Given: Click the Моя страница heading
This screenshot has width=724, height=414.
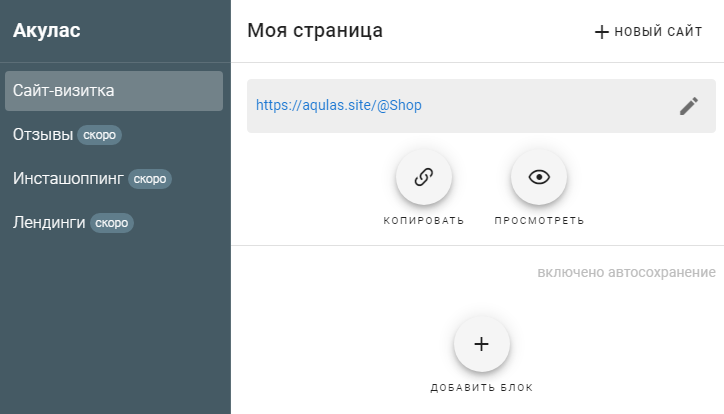Looking at the screenshot, I should pyautogui.click(x=315, y=30).
